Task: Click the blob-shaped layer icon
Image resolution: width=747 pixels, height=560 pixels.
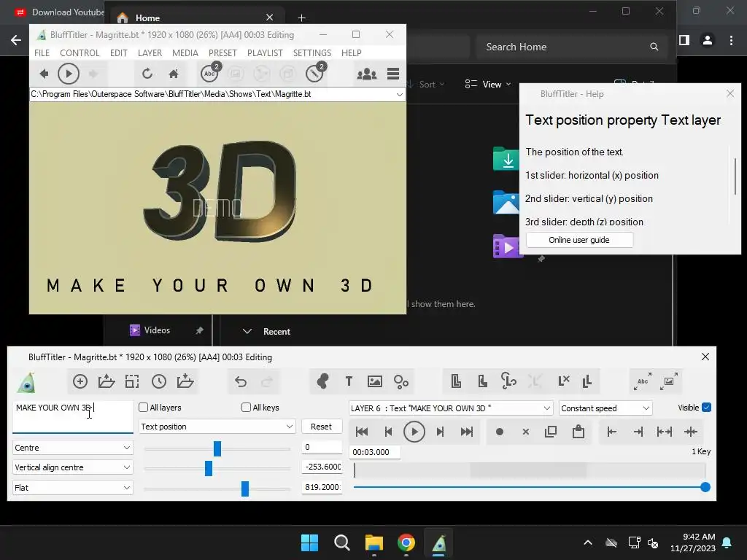Action: click(x=322, y=381)
